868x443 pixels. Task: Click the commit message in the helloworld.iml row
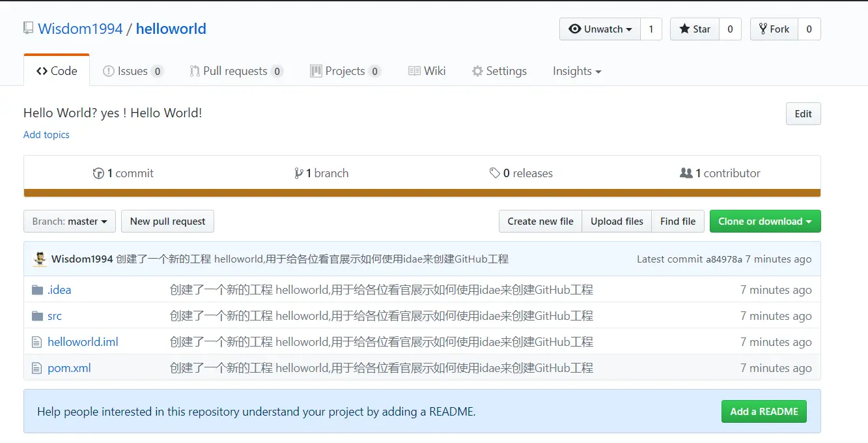click(x=382, y=342)
